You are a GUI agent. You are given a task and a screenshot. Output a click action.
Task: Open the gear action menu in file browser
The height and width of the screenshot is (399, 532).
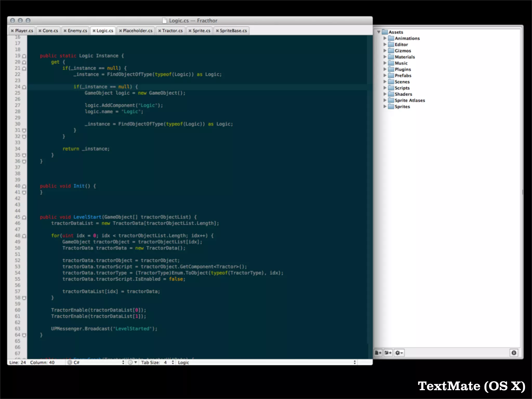pyautogui.click(x=399, y=353)
